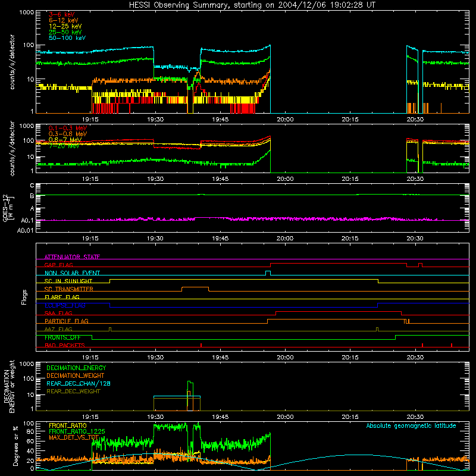Click the Flags panel axis label
476x476 pixels.
(x=24, y=297)
